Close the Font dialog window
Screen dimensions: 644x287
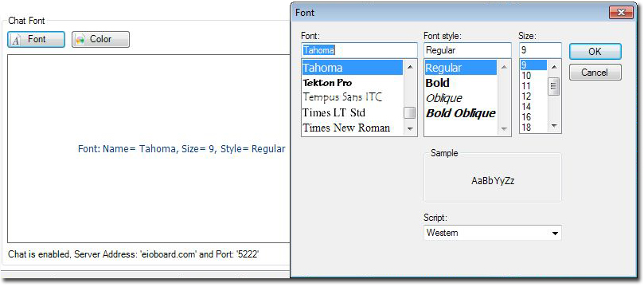(621, 13)
